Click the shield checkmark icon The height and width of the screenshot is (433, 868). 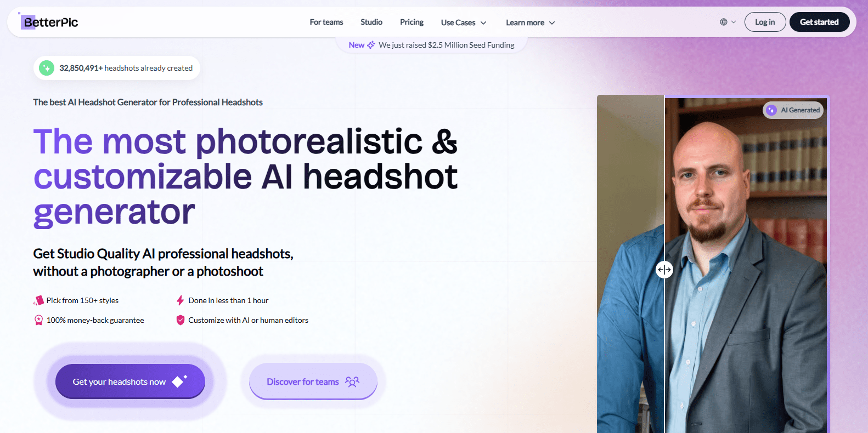point(180,320)
